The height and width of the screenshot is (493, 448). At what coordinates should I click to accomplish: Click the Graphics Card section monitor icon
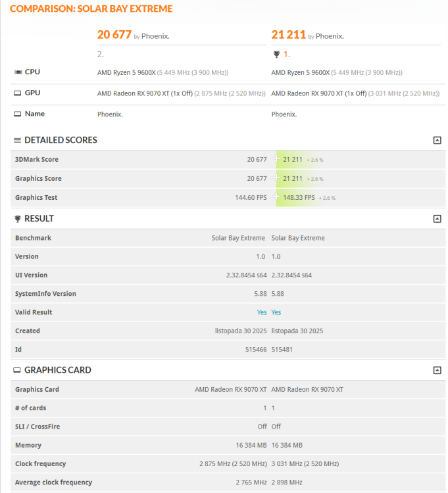17,370
